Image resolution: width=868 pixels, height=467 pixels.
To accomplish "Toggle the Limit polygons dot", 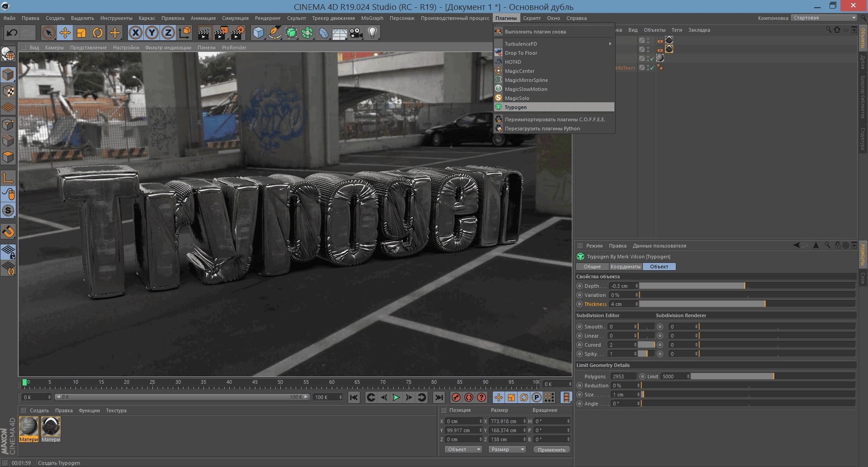I will [642, 376].
